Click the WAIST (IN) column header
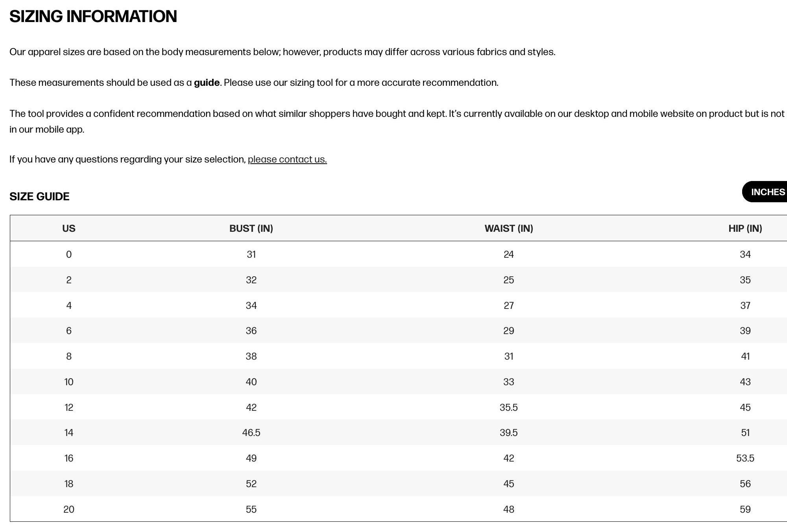The image size is (787, 532). tap(508, 229)
